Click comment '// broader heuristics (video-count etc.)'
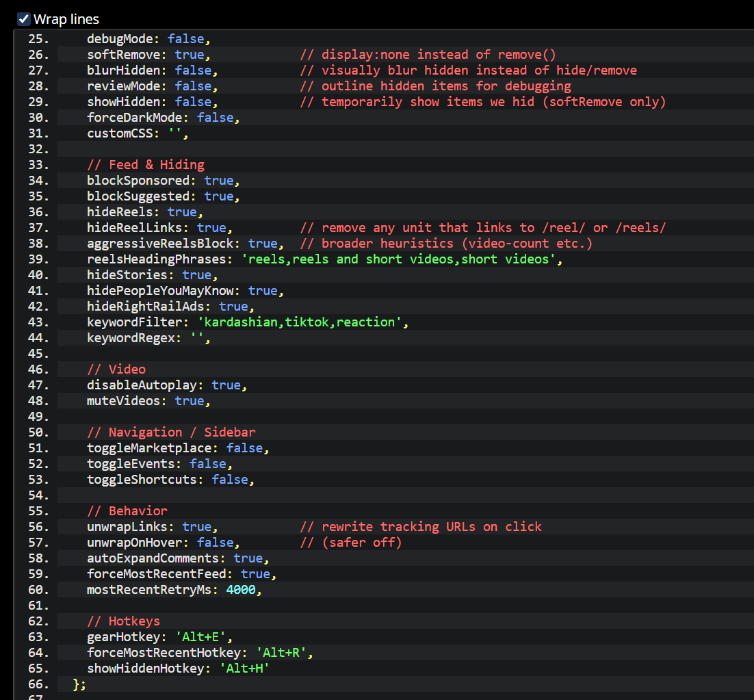The width and height of the screenshot is (754, 700). [446, 244]
